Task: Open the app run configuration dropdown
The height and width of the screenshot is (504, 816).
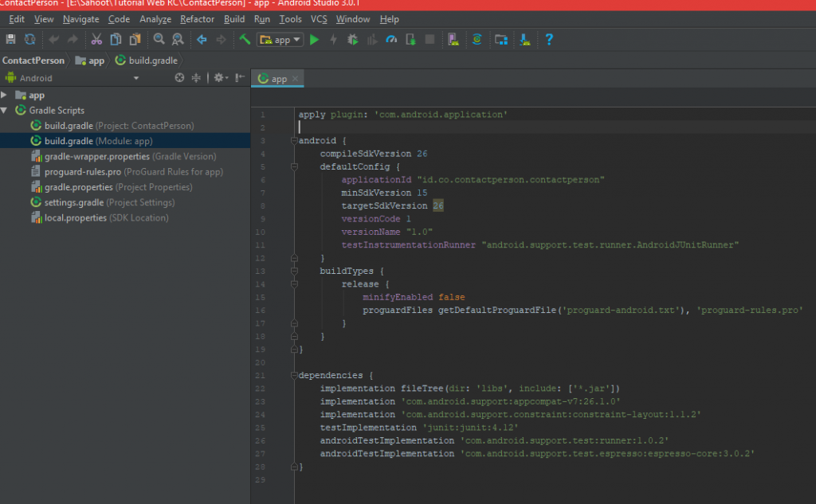Action: click(x=280, y=39)
